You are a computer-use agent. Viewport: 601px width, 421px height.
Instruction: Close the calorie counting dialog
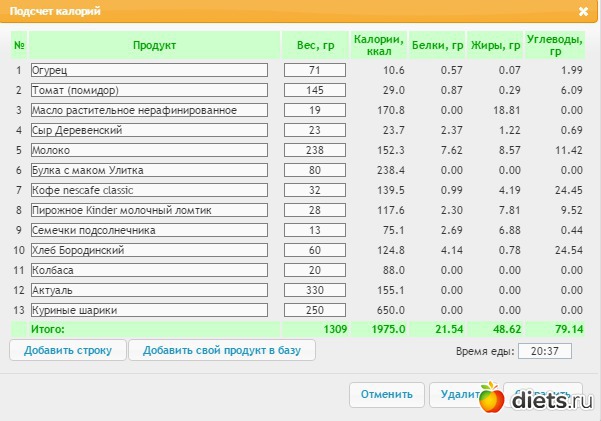pyautogui.click(x=583, y=12)
